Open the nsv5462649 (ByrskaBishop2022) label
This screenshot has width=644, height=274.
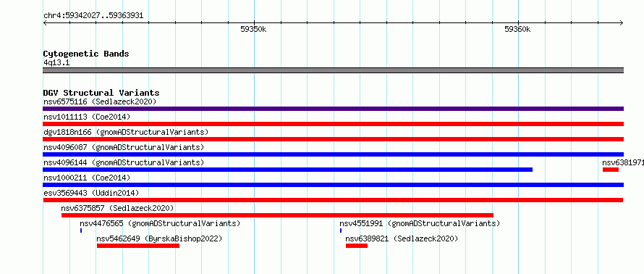pos(159,238)
